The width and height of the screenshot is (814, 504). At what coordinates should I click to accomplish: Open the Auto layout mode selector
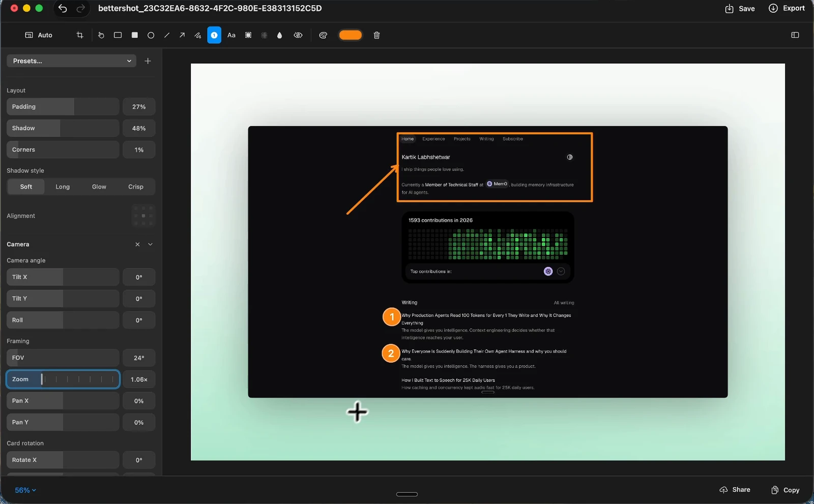coord(39,35)
